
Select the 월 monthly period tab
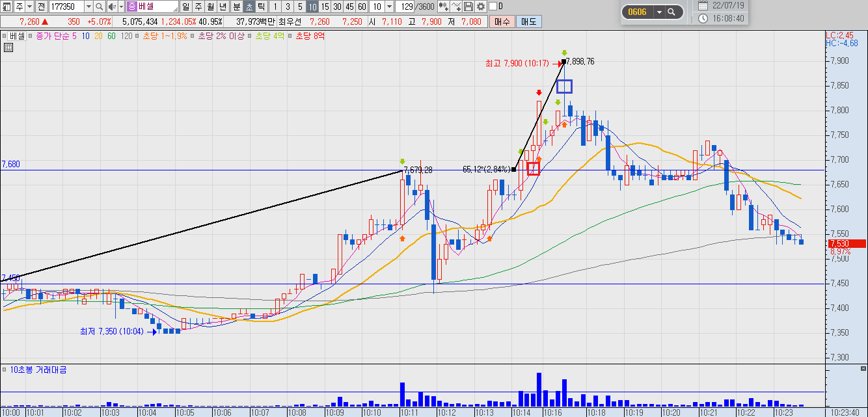click(x=211, y=7)
